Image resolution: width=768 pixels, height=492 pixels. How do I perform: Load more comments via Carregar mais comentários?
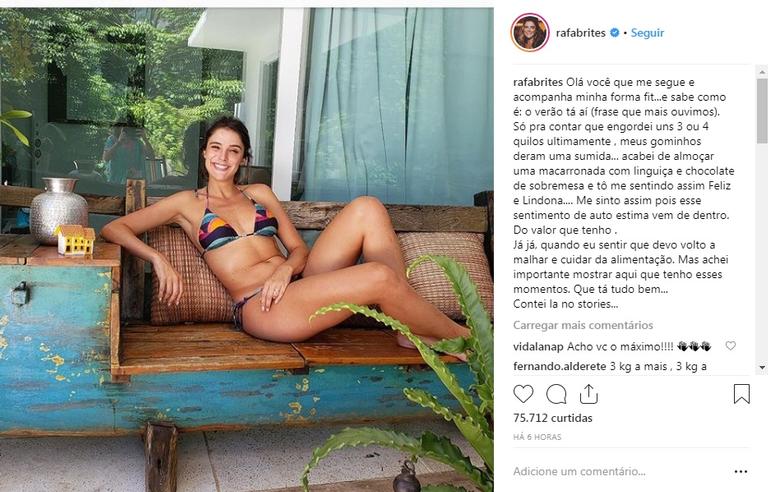tap(583, 325)
